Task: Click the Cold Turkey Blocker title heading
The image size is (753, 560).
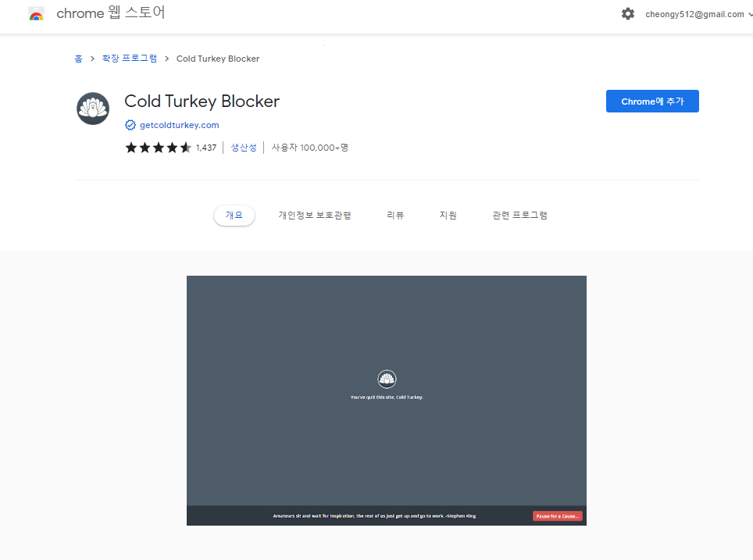Action: [x=202, y=102]
